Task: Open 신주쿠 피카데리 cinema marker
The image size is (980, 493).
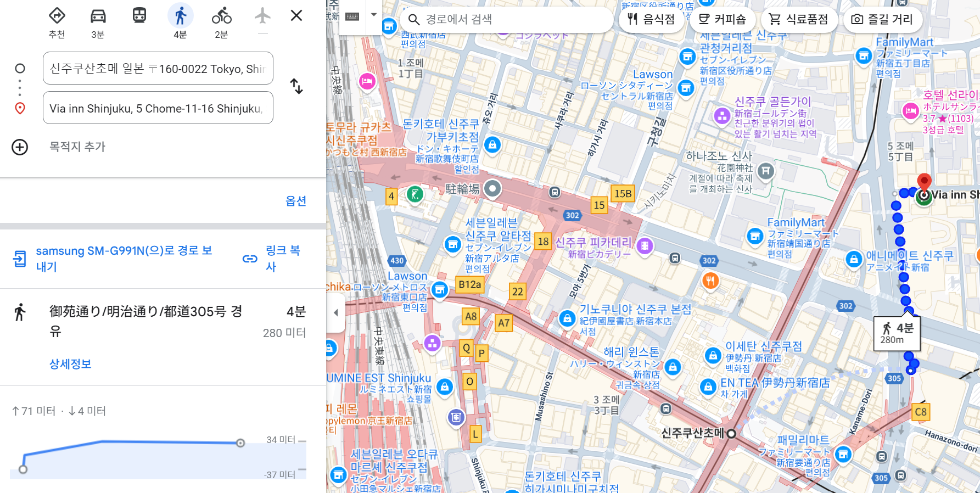Action: 645,246
